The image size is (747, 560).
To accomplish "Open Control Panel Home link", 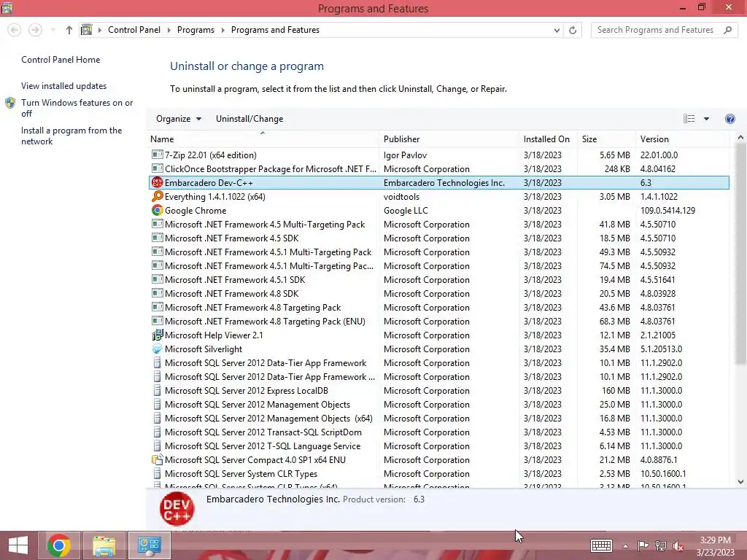I will (x=61, y=60).
